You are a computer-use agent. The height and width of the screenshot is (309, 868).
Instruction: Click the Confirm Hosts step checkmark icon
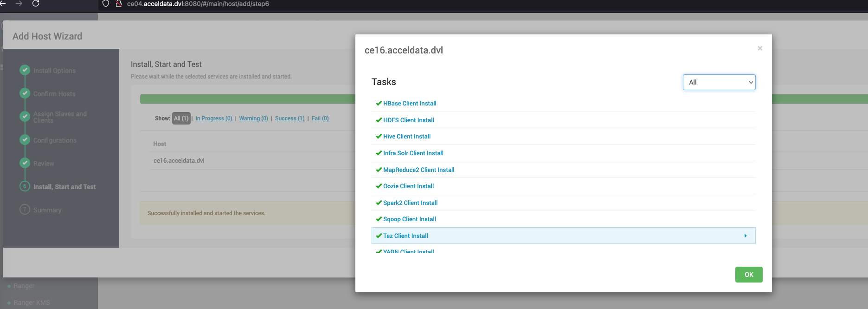[x=25, y=93]
